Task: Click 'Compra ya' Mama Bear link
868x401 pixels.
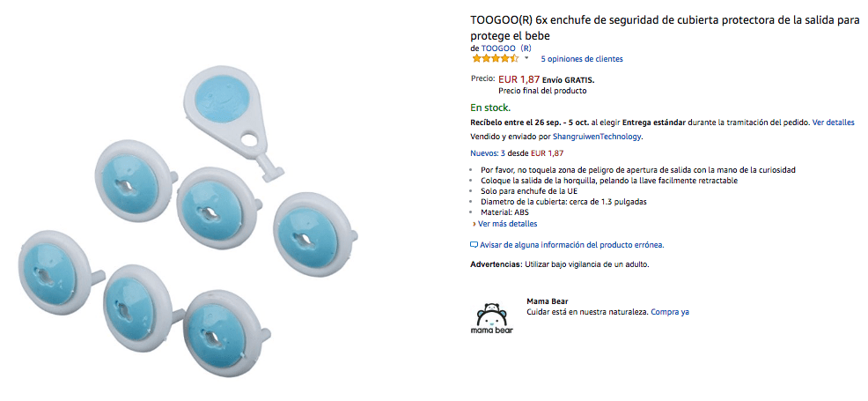Action: tap(670, 312)
